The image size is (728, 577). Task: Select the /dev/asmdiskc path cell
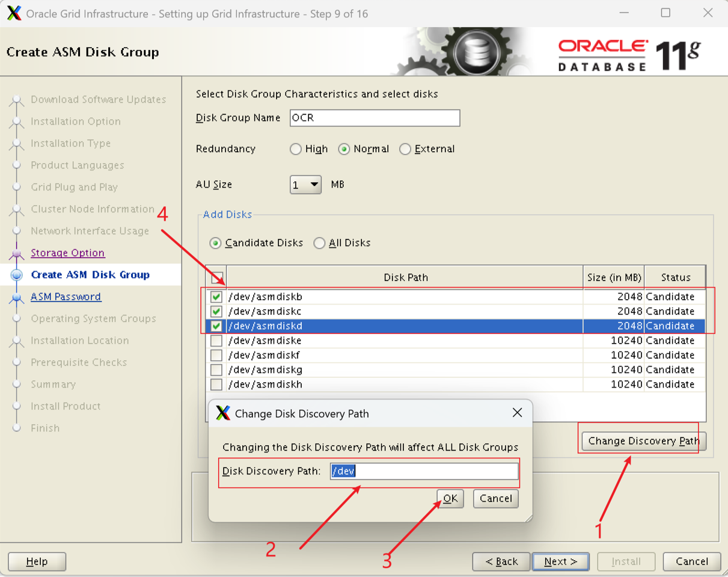tap(405, 311)
